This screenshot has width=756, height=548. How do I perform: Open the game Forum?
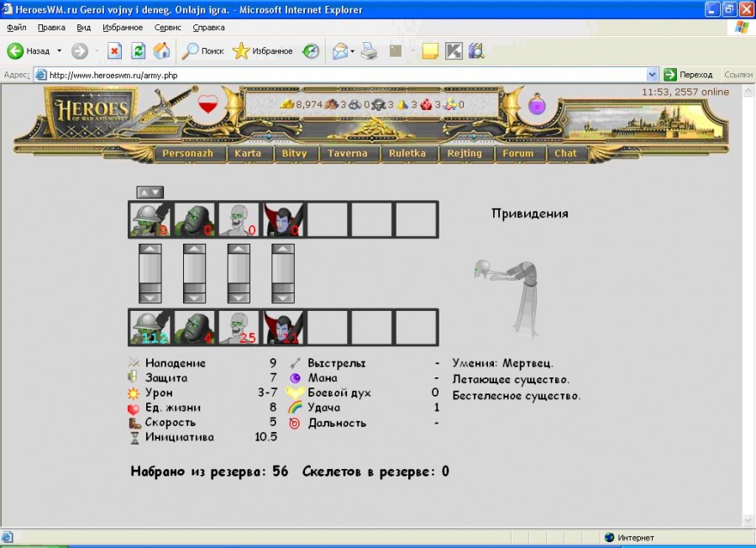point(518,154)
